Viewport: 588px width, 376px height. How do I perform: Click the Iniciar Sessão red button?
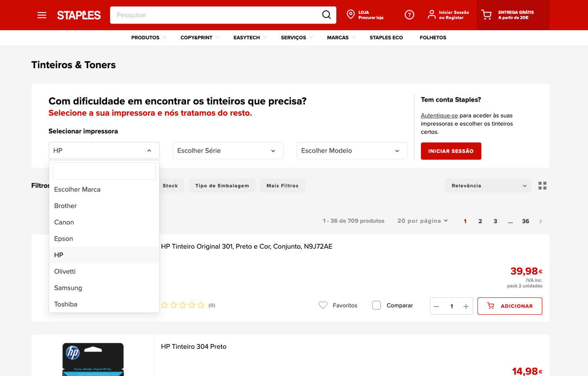click(451, 151)
